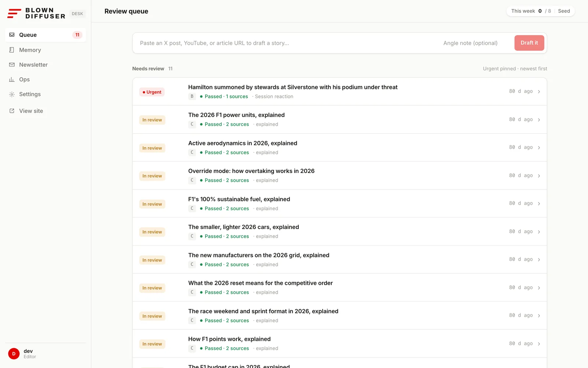Go to Memory in the sidebar
588x368 pixels.
click(x=46, y=50)
